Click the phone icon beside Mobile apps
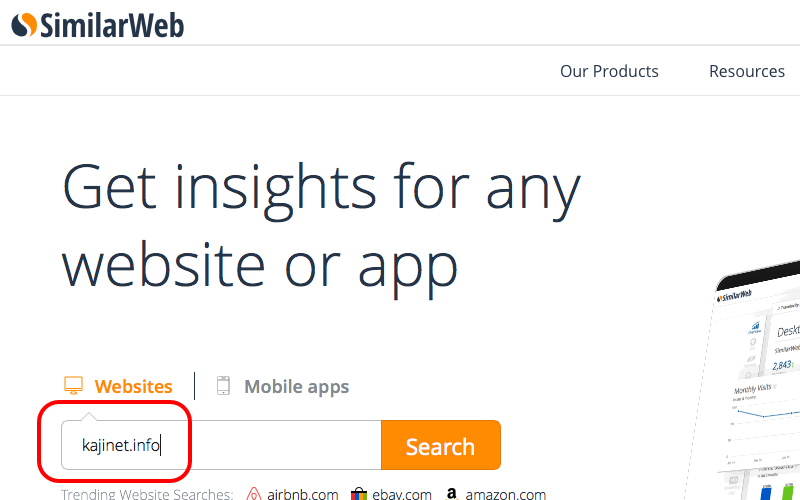 tap(223, 386)
